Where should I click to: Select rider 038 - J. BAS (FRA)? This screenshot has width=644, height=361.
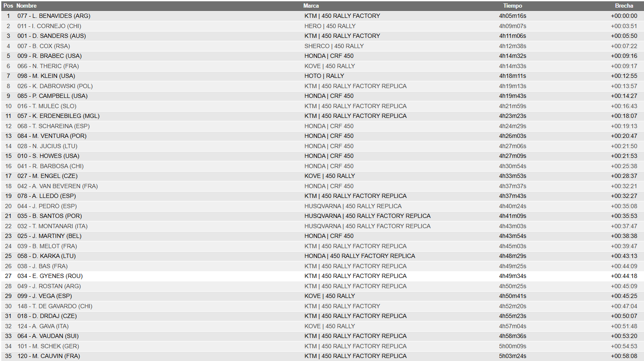(x=43, y=266)
